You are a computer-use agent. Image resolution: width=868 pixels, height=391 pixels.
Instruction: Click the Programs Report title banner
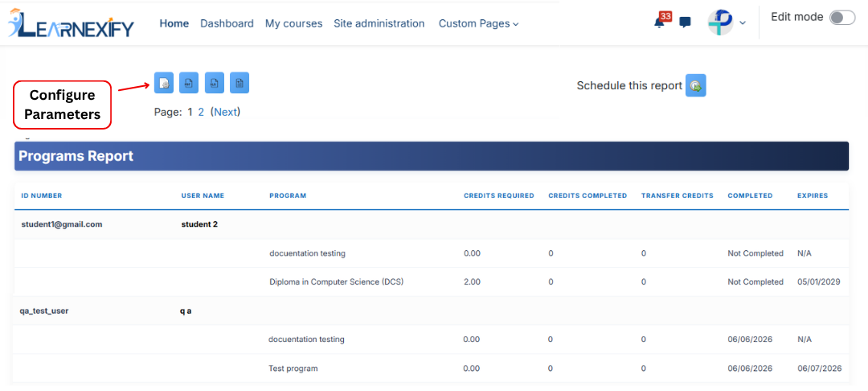(x=432, y=156)
